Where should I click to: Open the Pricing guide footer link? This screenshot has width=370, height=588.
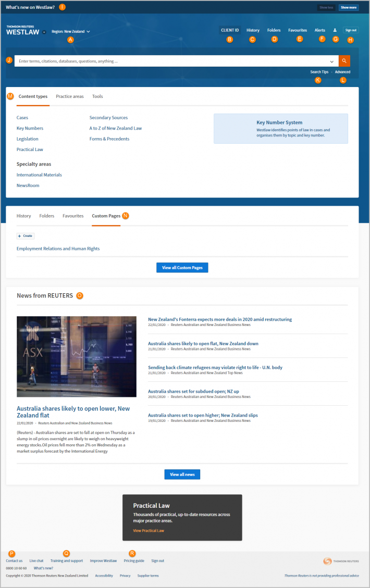coord(134,561)
